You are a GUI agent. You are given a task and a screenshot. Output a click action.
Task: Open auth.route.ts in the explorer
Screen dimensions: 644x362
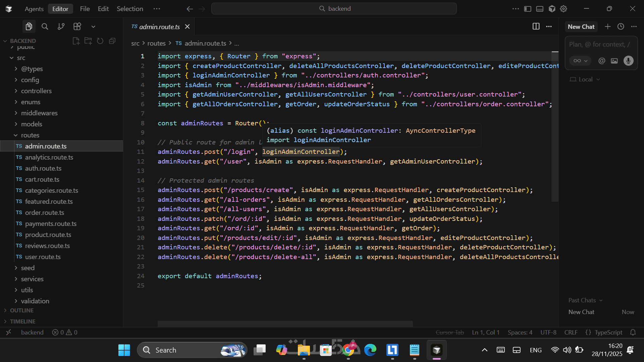click(x=43, y=168)
